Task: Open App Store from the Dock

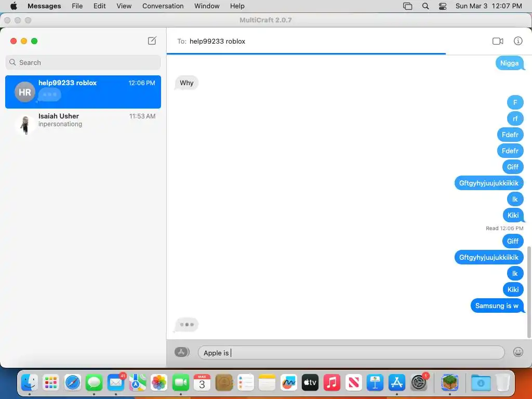Action: coord(396,383)
